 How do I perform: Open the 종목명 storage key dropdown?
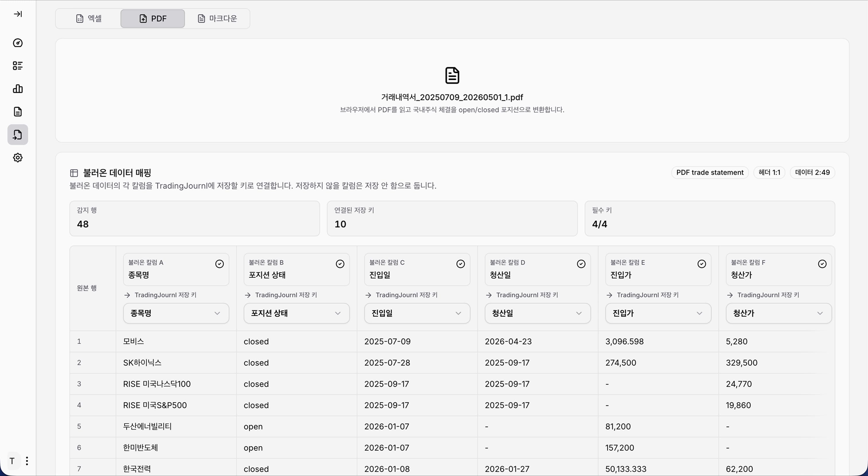tap(176, 313)
